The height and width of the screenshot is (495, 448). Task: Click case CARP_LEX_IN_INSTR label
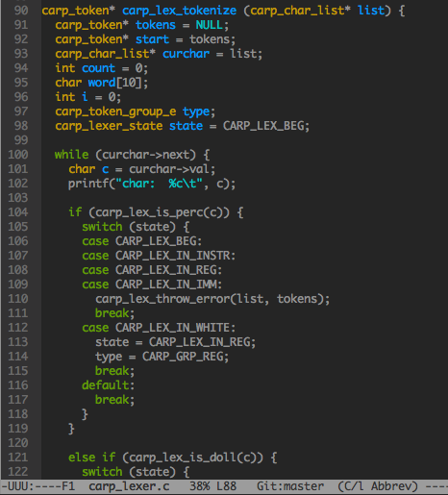coord(159,256)
